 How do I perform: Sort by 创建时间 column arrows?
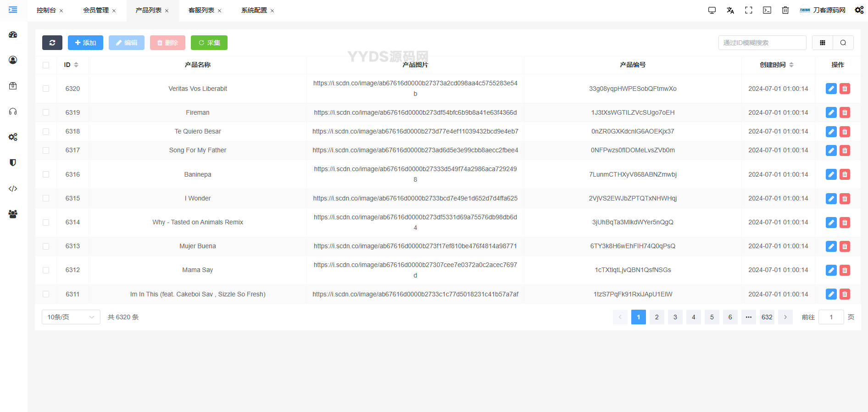pyautogui.click(x=791, y=65)
